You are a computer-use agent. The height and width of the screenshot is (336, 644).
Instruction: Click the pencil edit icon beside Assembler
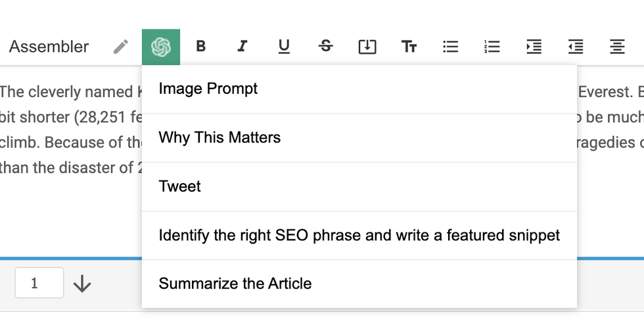[120, 47]
